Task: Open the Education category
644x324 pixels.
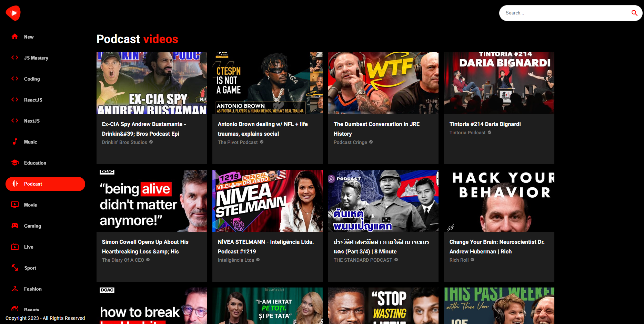Action: click(45, 163)
